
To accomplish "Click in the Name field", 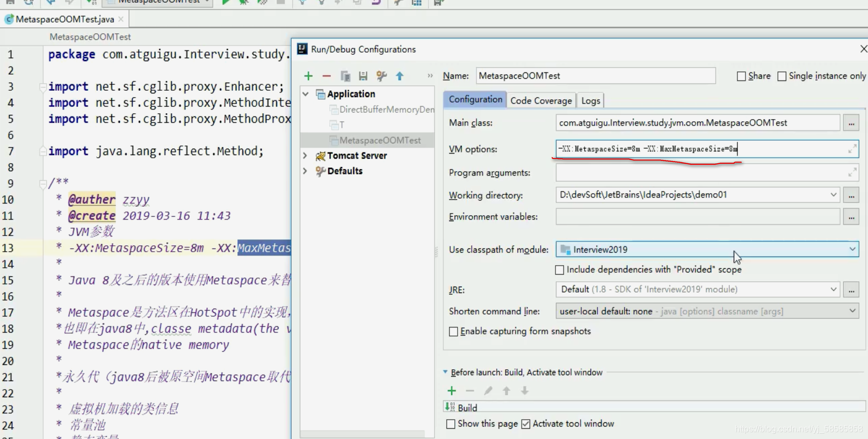I will (596, 76).
